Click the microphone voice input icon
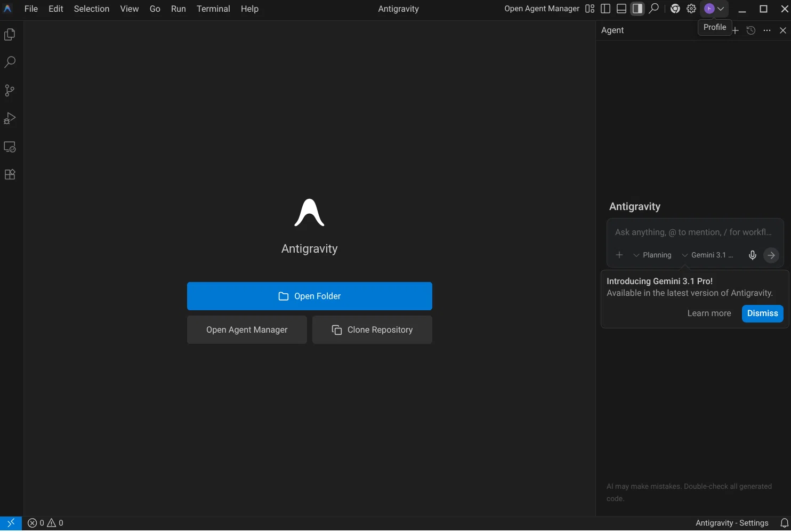 click(753, 255)
